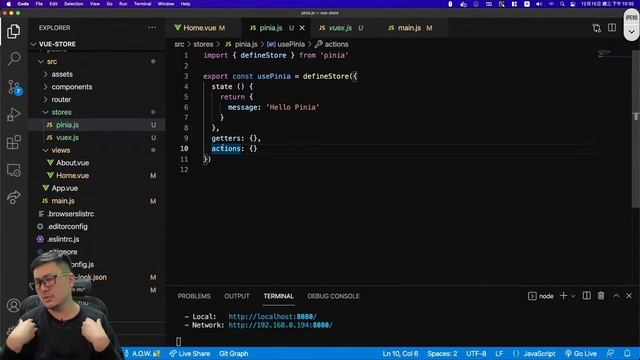Create a new terminal with plus icon
640x360 pixels.
(563, 296)
